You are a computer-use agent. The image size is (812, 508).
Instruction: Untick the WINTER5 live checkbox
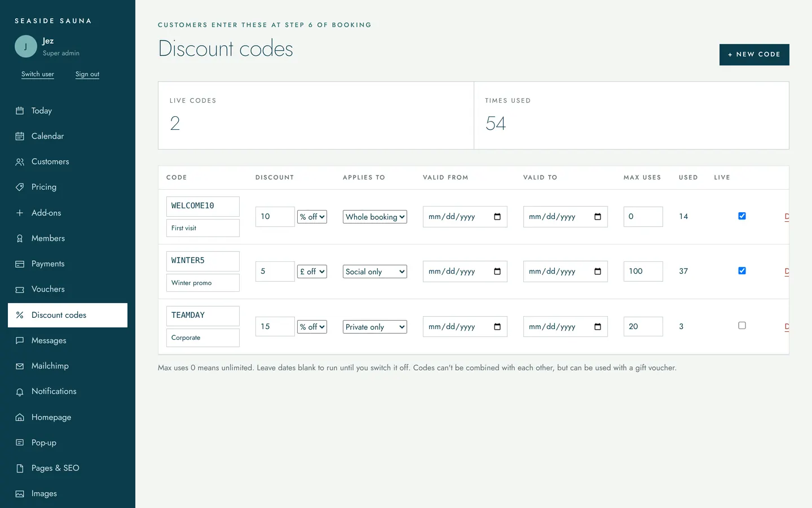(742, 271)
